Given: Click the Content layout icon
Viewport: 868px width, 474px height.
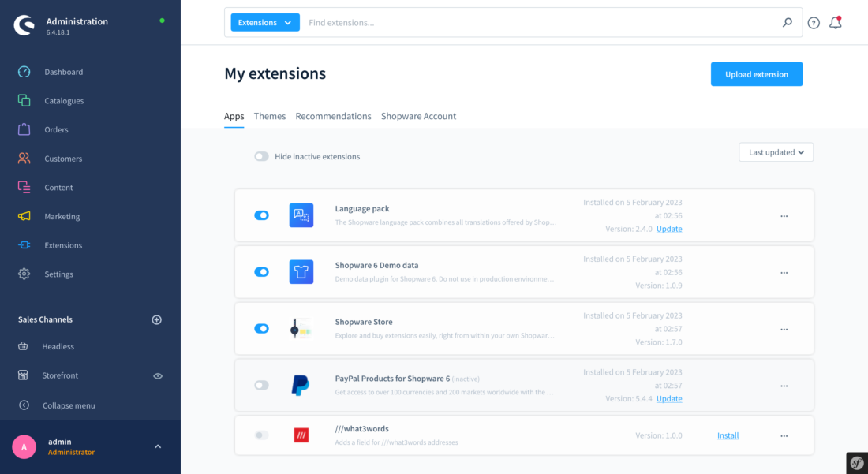Looking at the screenshot, I should tap(24, 187).
